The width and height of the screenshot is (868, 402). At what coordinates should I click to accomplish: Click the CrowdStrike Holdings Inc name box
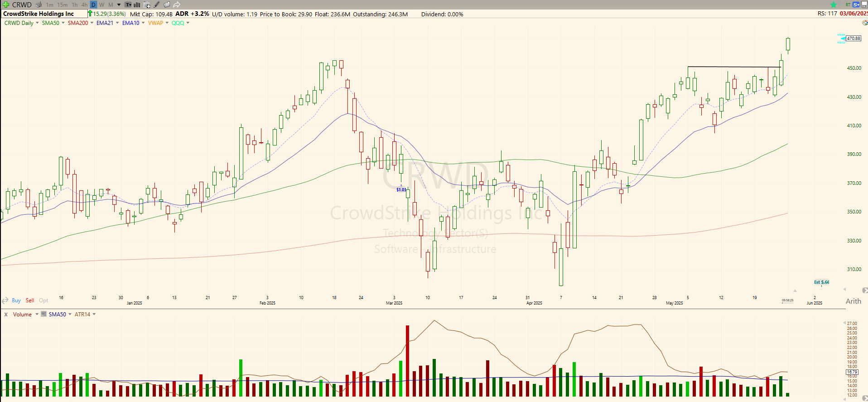[44, 14]
